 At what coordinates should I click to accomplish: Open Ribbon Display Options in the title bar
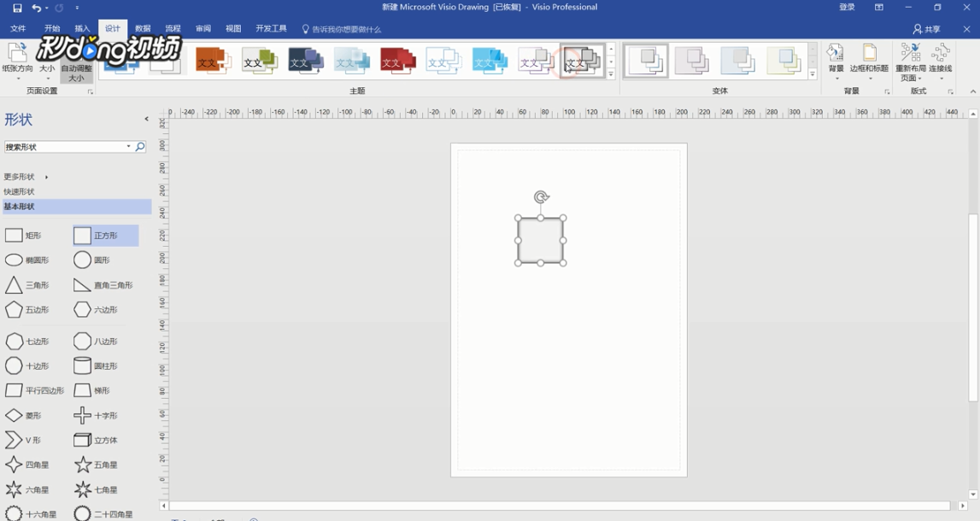879,8
